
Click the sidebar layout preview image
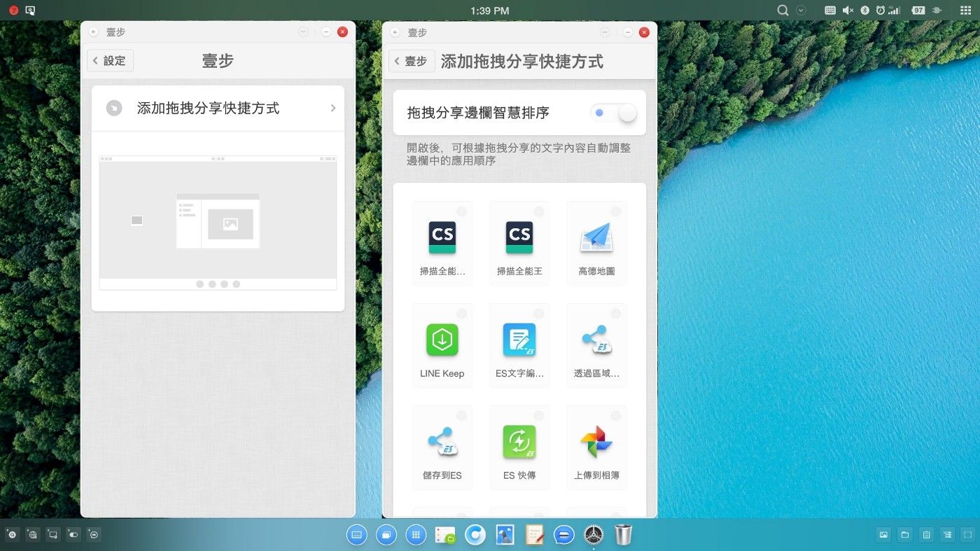(x=218, y=222)
